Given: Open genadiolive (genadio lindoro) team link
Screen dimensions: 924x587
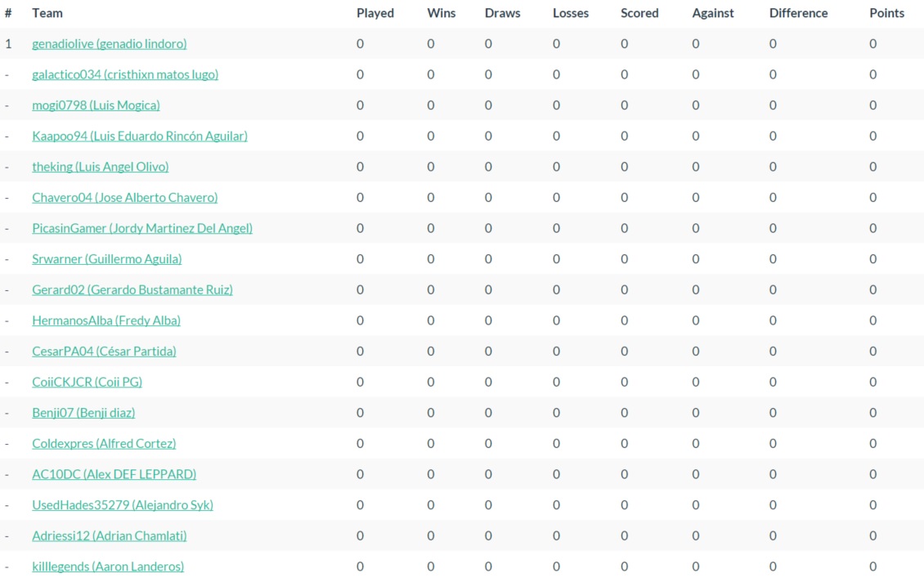Looking at the screenshot, I should point(109,44).
